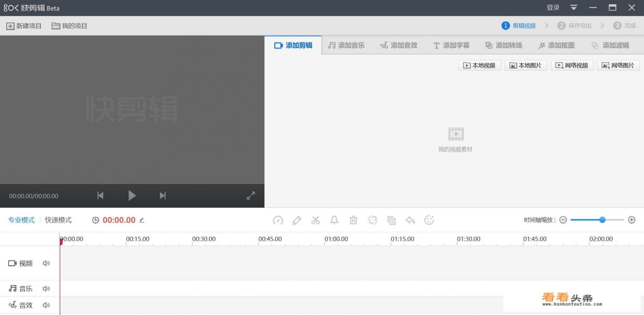
Task: Click the scissors split icon in timeline toolbar
Action: click(x=315, y=220)
